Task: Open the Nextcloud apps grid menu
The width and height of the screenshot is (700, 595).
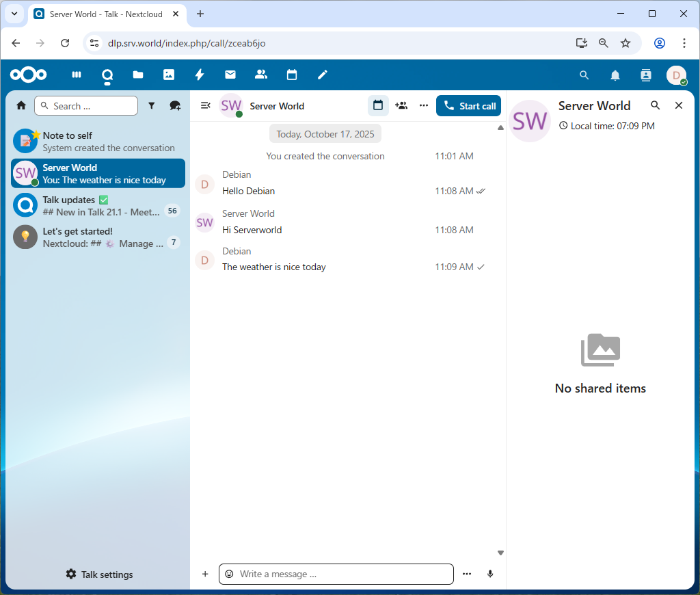Action: point(76,75)
